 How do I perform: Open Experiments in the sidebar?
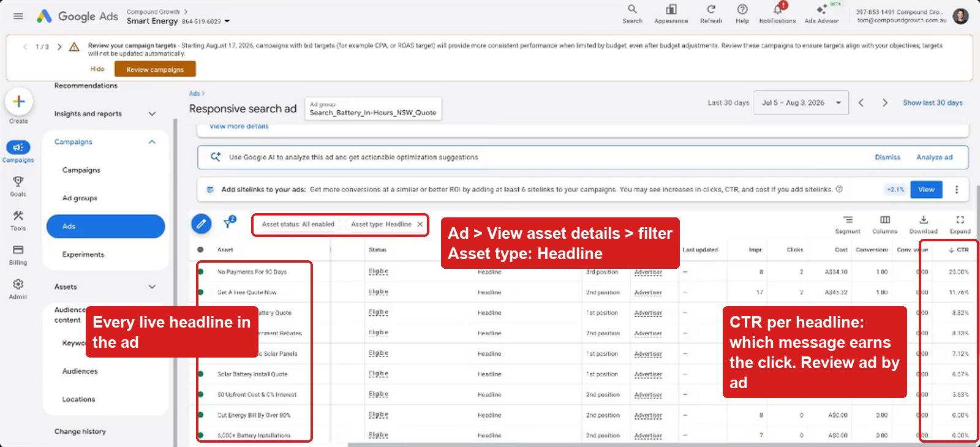(83, 255)
